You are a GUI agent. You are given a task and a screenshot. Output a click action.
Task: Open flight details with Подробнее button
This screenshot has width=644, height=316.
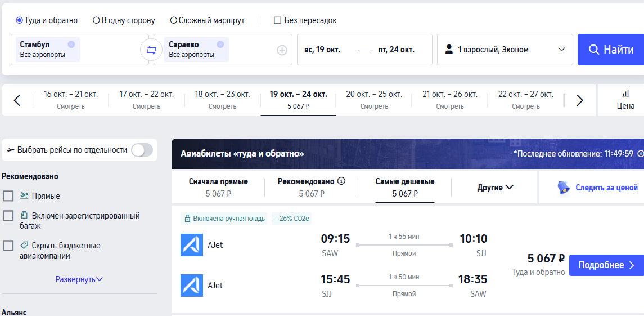point(607,265)
